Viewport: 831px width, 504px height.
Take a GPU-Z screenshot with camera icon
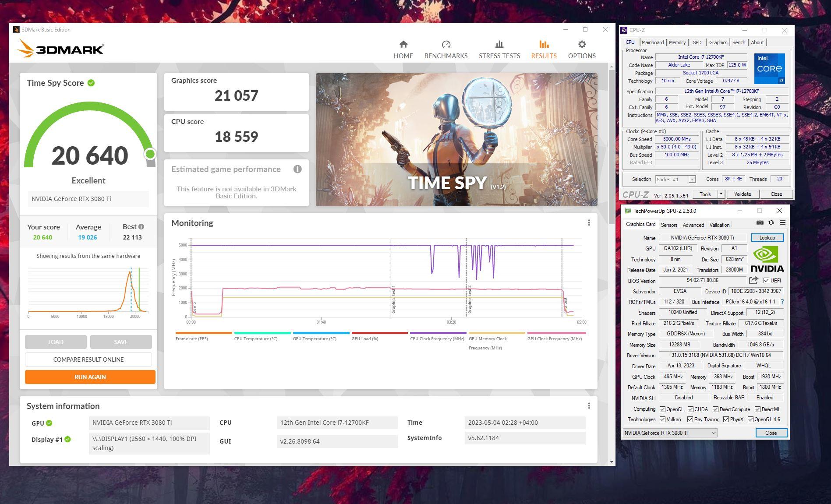[x=760, y=223]
